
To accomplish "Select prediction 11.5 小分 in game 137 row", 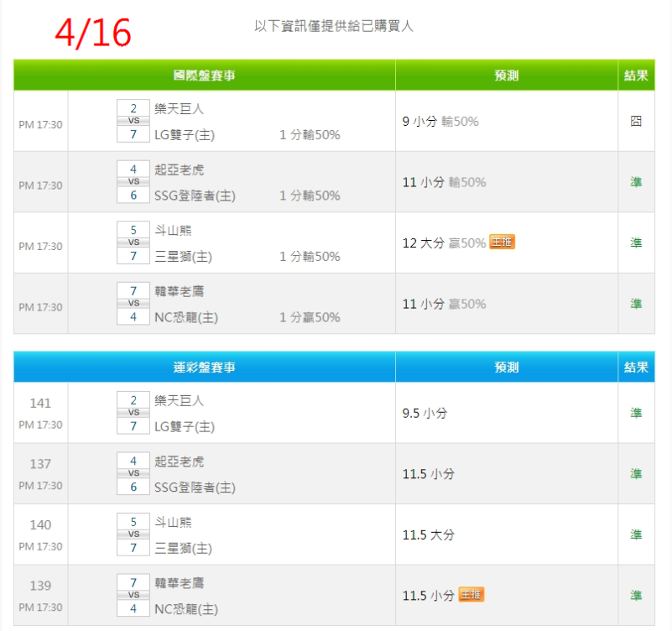I will [x=429, y=474].
